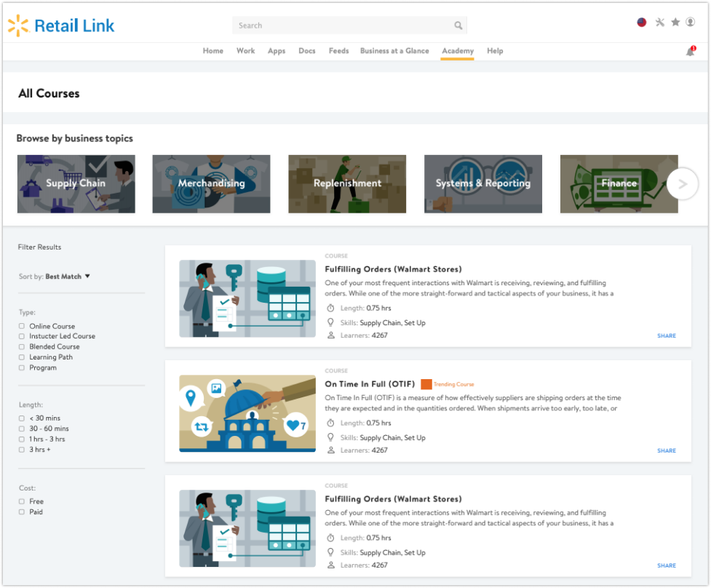This screenshot has width=711, height=588.
Task: Open the Help menu
Action: 495,51
